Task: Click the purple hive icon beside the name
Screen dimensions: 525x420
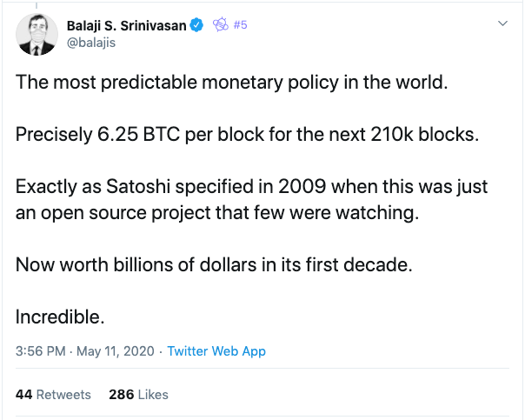Action: point(220,24)
